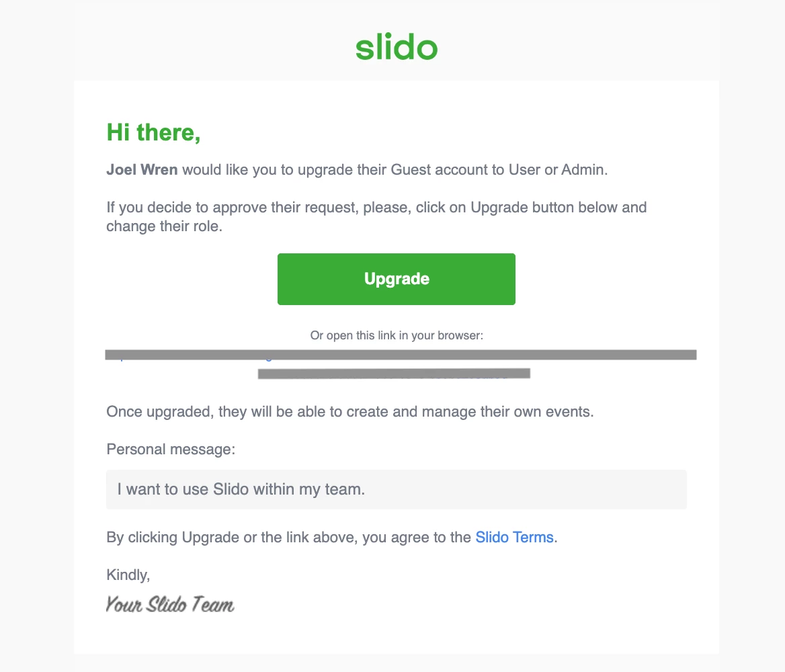The image size is (785, 672).
Task: Click the "Kindly," sign-off text
Action: click(x=128, y=575)
